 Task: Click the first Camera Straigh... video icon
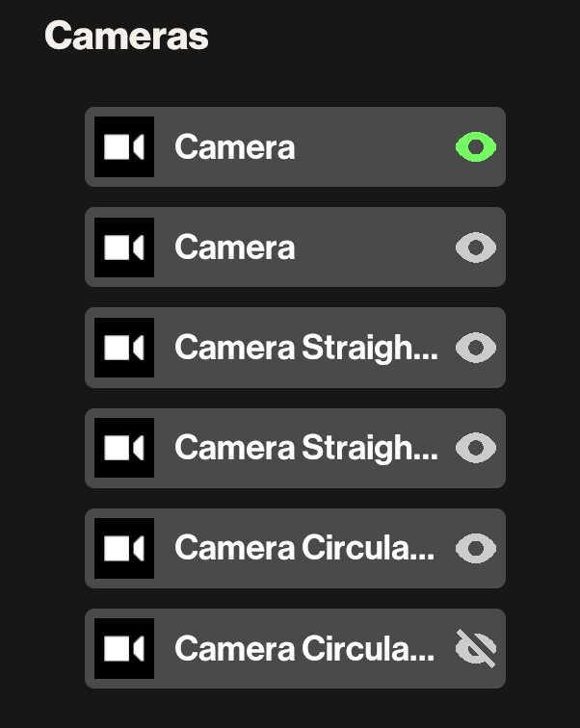(x=124, y=348)
